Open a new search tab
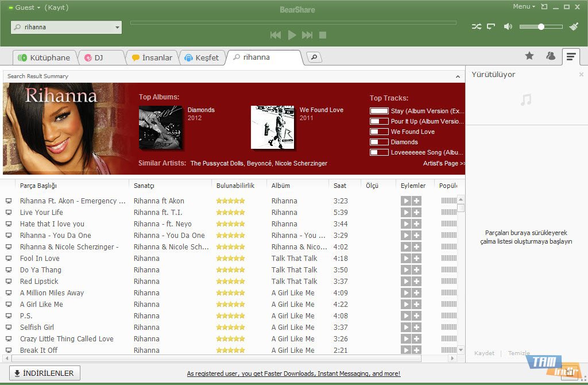 click(x=314, y=57)
